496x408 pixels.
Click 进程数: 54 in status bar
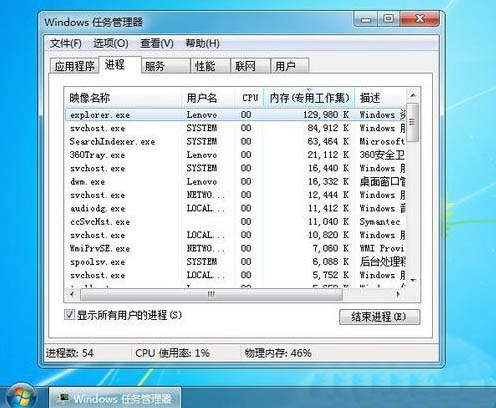tap(70, 353)
